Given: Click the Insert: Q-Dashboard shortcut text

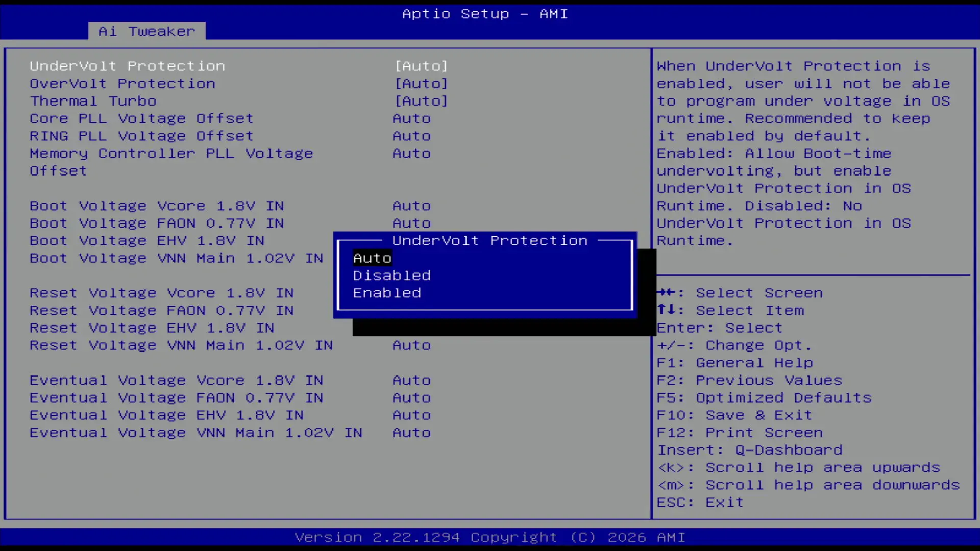Looking at the screenshot, I should click(749, 450).
